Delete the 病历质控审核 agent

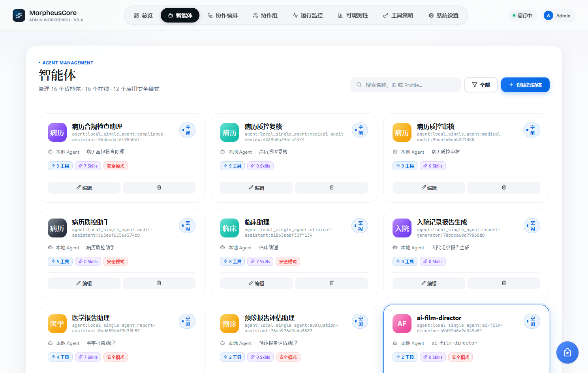click(x=504, y=188)
